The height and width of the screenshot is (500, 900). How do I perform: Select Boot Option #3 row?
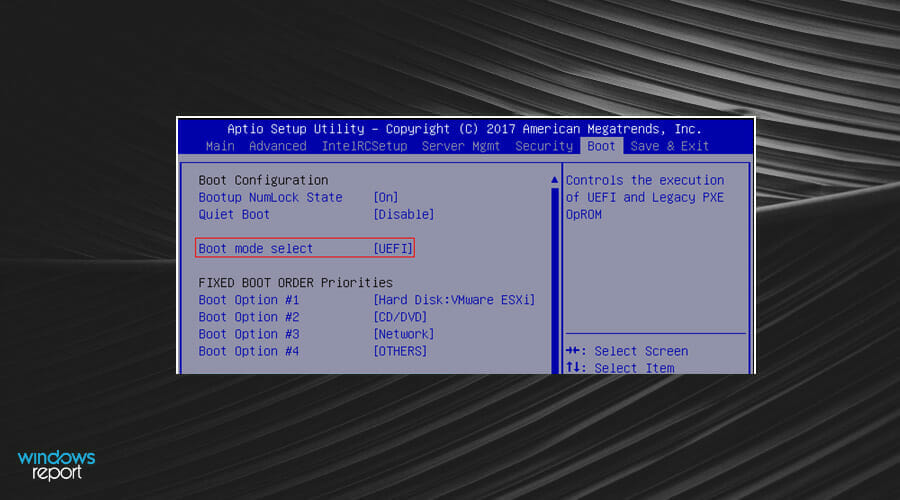coord(249,334)
